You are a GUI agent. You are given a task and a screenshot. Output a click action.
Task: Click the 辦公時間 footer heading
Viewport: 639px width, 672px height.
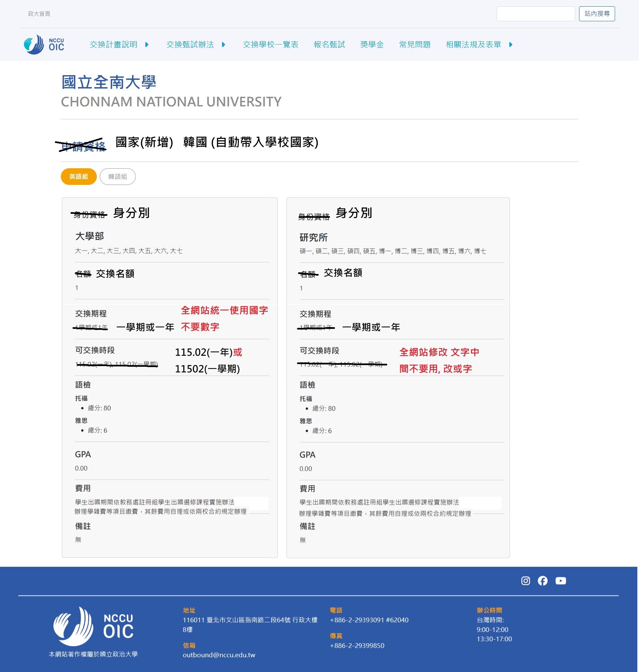[489, 610]
